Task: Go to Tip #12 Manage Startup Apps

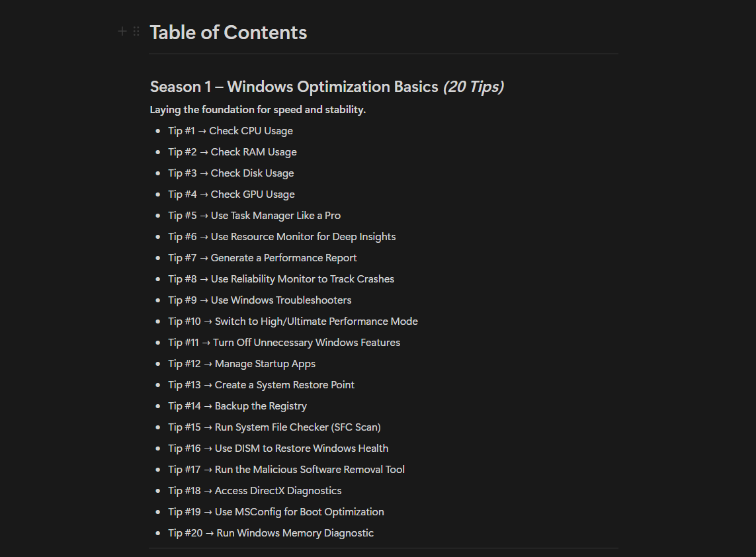Action: click(241, 364)
